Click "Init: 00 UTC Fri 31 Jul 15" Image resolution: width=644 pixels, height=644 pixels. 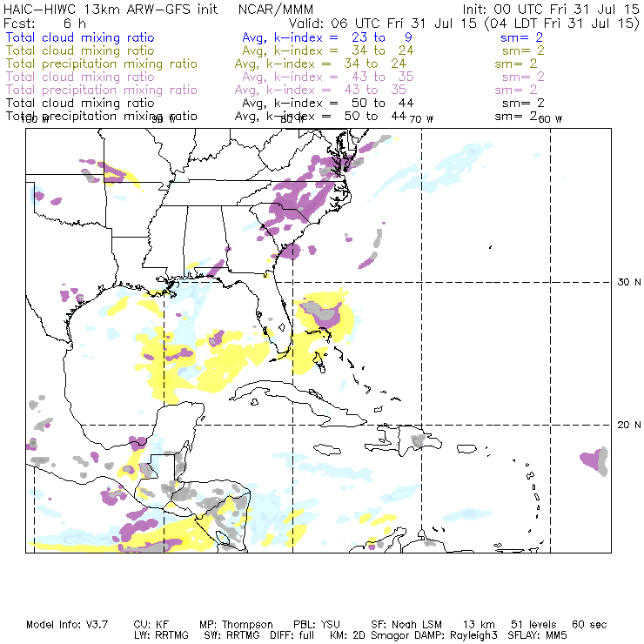[x=551, y=9]
